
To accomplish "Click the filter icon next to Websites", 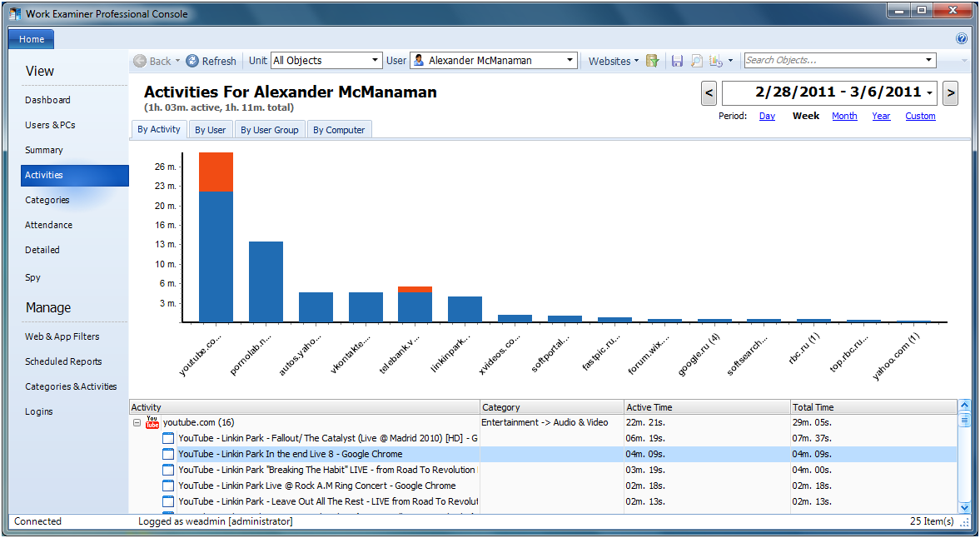I will [653, 61].
